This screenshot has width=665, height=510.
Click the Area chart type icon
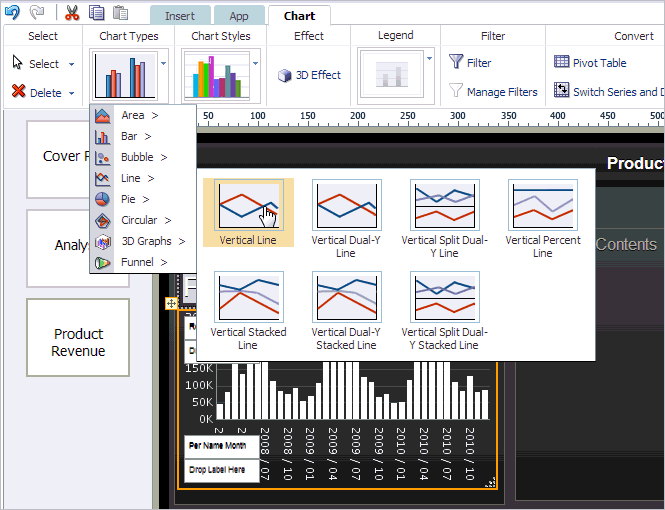pyautogui.click(x=102, y=115)
